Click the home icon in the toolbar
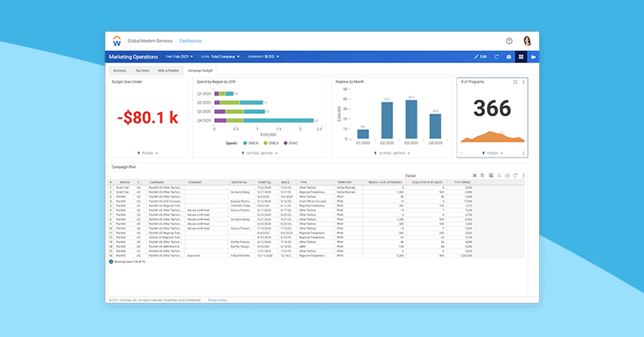 (x=508, y=56)
